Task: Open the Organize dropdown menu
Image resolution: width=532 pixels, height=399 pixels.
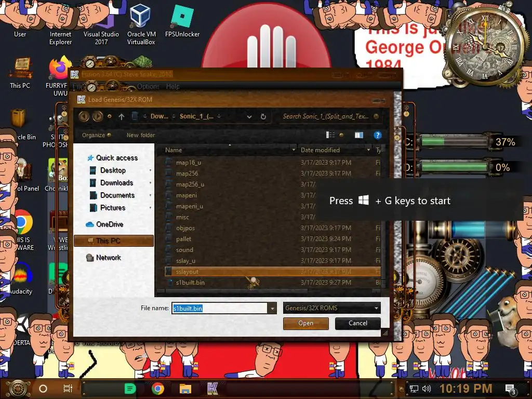Action: pyautogui.click(x=96, y=135)
